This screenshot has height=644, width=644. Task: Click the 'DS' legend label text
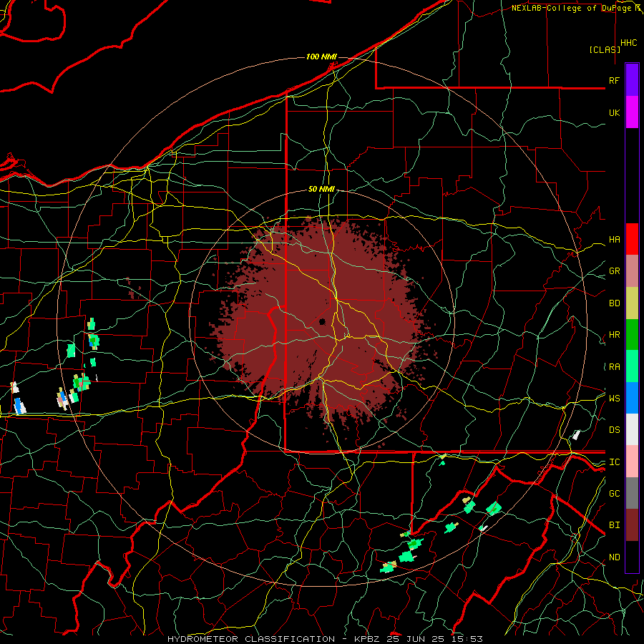click(614, 430)
